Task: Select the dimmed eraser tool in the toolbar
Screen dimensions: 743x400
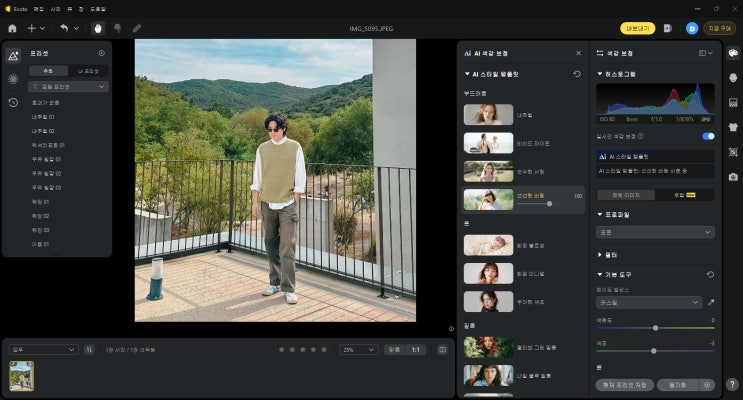Action: (137, 28)
